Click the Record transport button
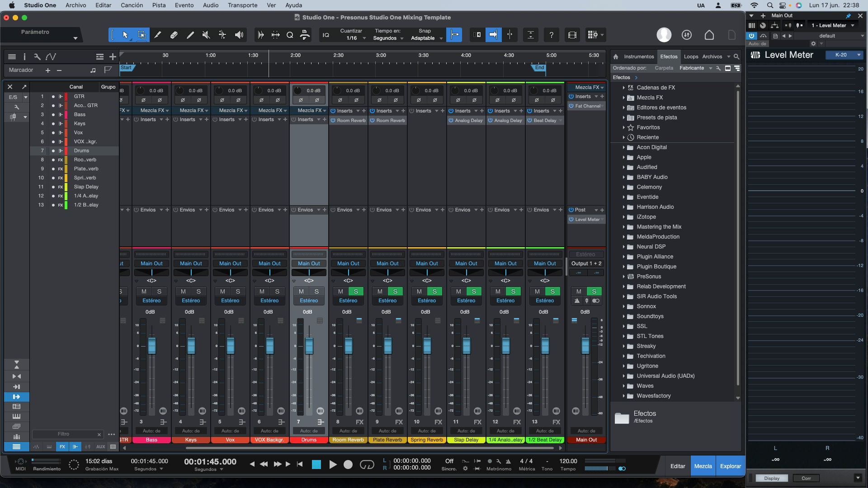The height and width of the screenshot is (488, 868). point(348,465)
